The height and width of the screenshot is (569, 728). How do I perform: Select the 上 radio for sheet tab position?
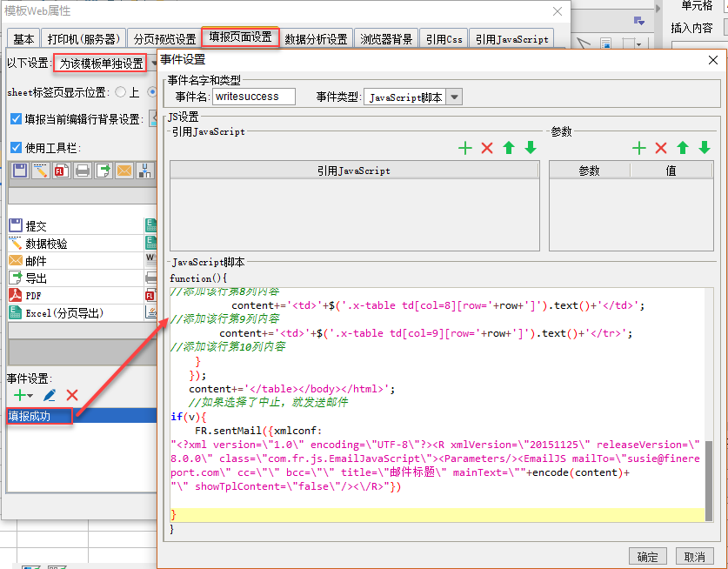click(120, 92)
